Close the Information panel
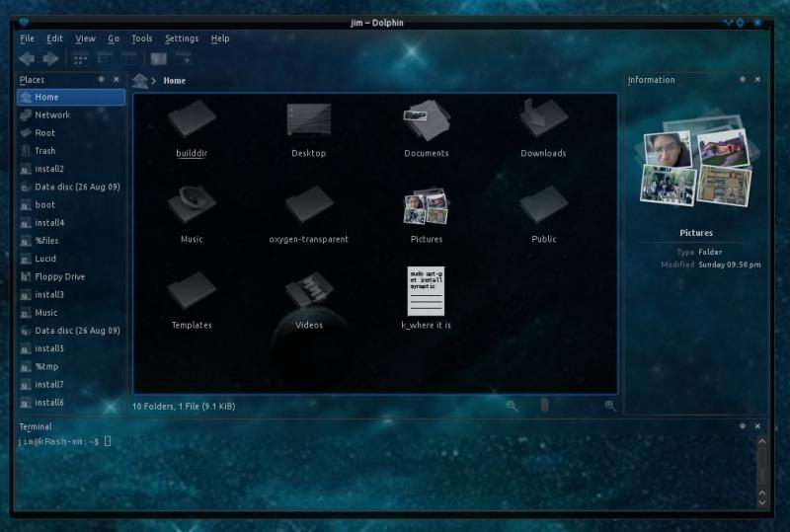 [757, 79]
